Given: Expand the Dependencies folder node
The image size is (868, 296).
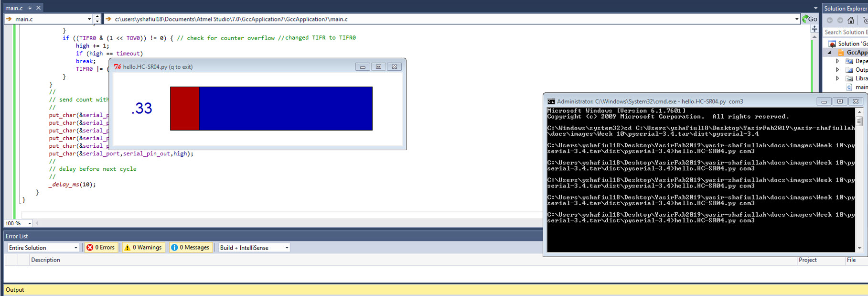Looking at the screenshot, I should [x=837, y=61].
